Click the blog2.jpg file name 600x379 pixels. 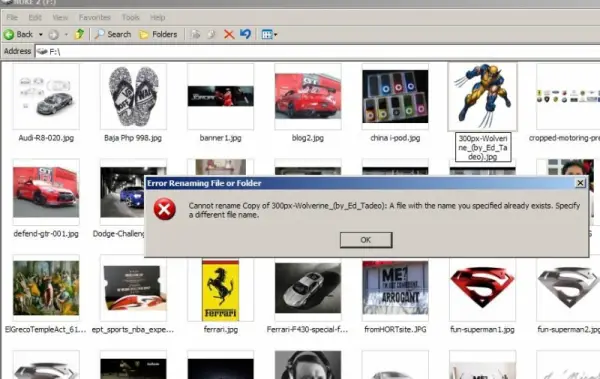(308, 138)
